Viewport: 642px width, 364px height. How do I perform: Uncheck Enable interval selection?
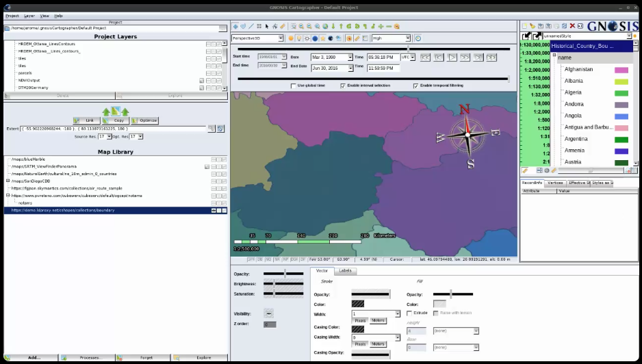click(343, 86)
